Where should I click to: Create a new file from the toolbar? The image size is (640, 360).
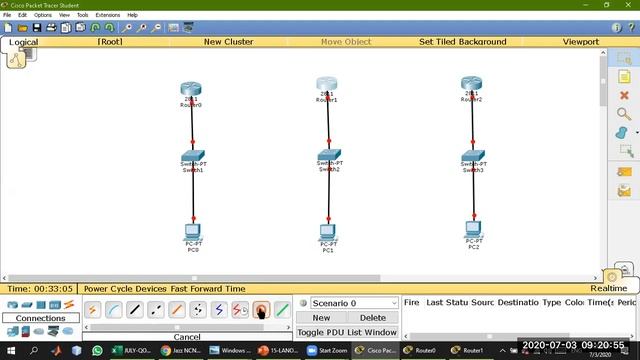point(8,28)
